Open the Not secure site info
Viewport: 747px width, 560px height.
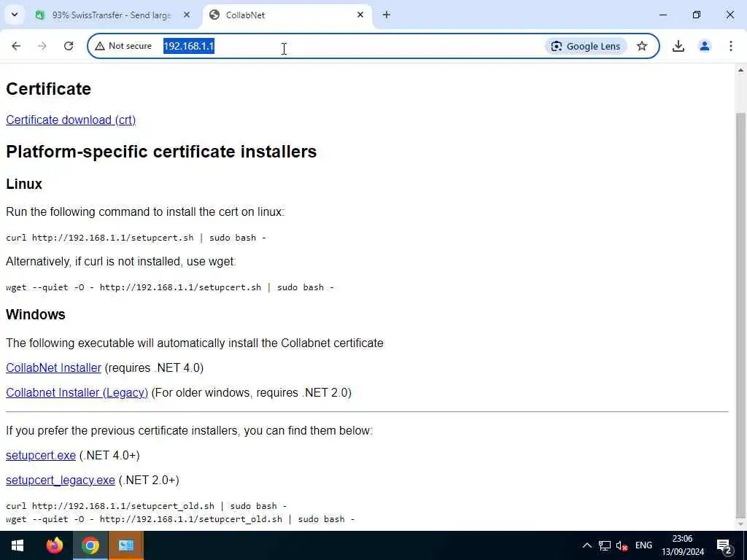[123, 46]
